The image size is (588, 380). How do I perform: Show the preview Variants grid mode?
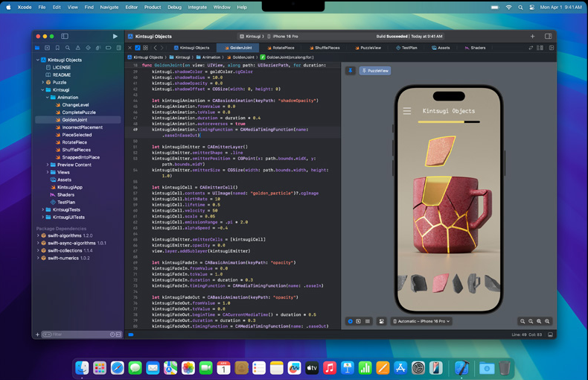[368, 321]
